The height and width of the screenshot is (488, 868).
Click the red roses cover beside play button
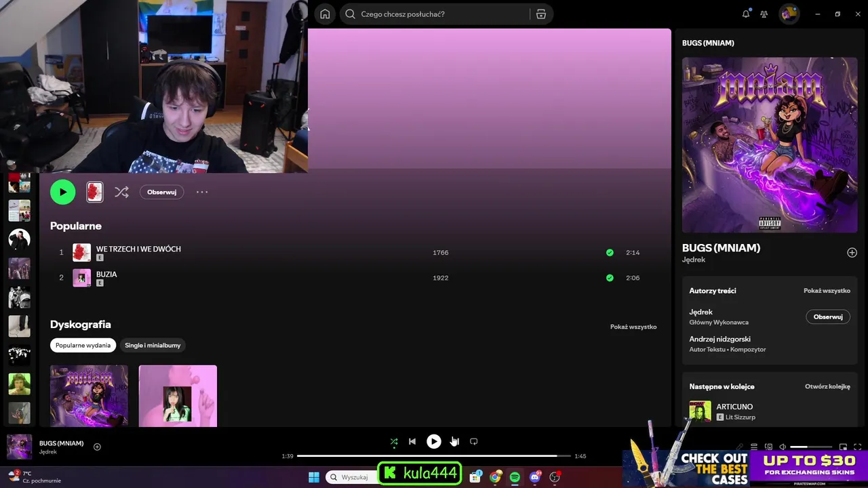pos(95,192)
